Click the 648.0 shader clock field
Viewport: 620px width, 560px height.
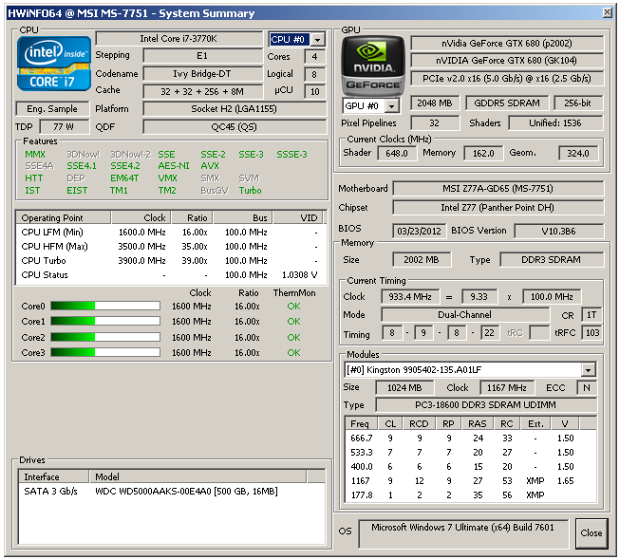pos(397,153)
